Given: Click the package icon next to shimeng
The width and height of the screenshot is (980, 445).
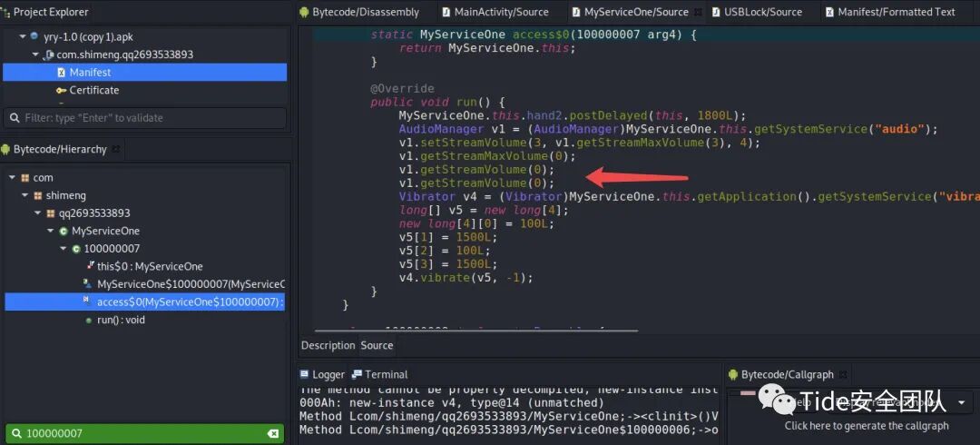Looking at the screenshot, I should [x=37, y=195].
